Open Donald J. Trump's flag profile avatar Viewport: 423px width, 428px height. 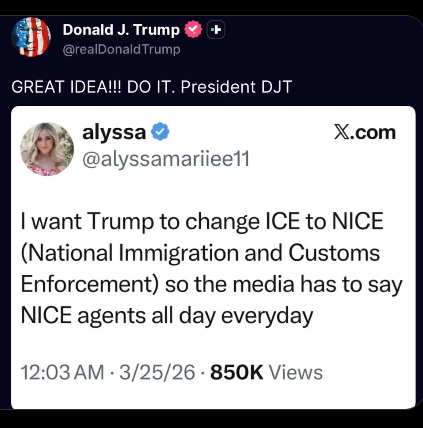(x=31, y=37)
